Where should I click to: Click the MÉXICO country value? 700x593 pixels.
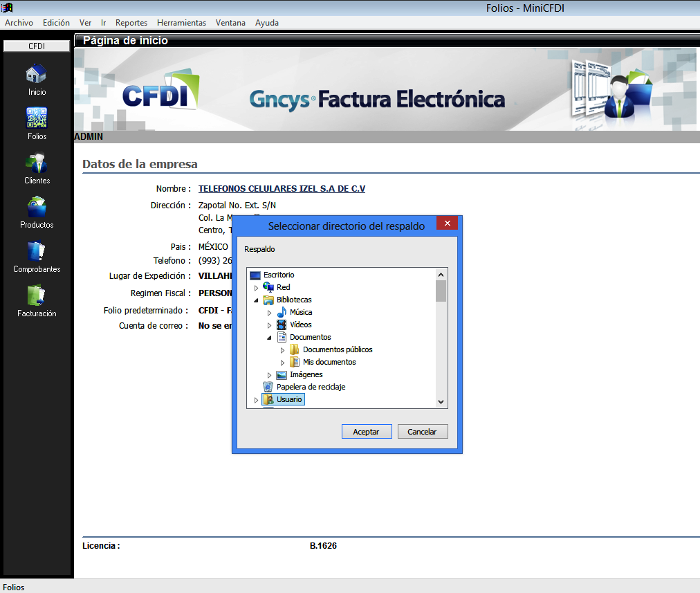[214, 247]
